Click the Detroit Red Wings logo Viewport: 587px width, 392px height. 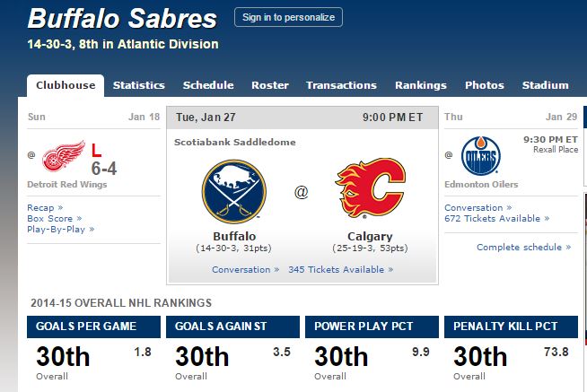tap(64, 156)
